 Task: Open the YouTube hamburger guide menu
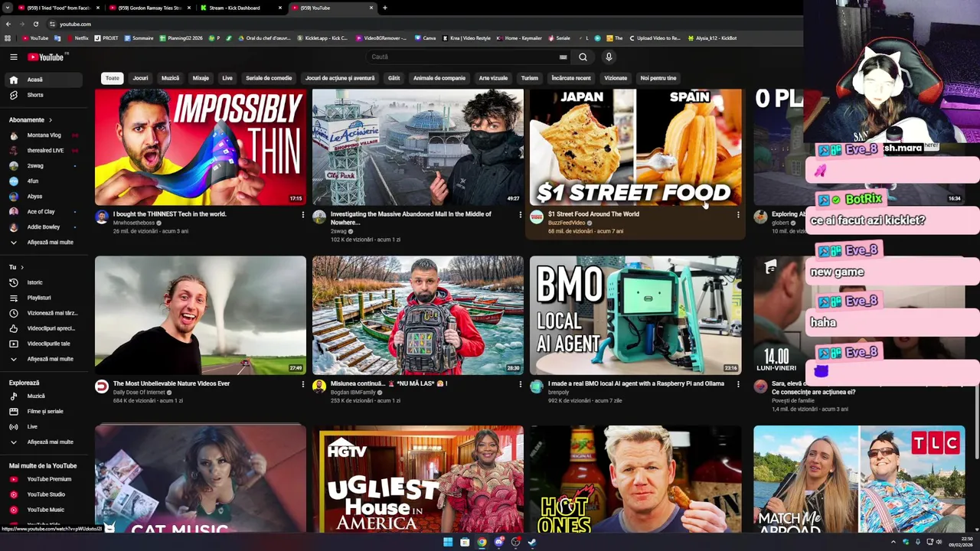pyautogui.click(x=13, y=57)
